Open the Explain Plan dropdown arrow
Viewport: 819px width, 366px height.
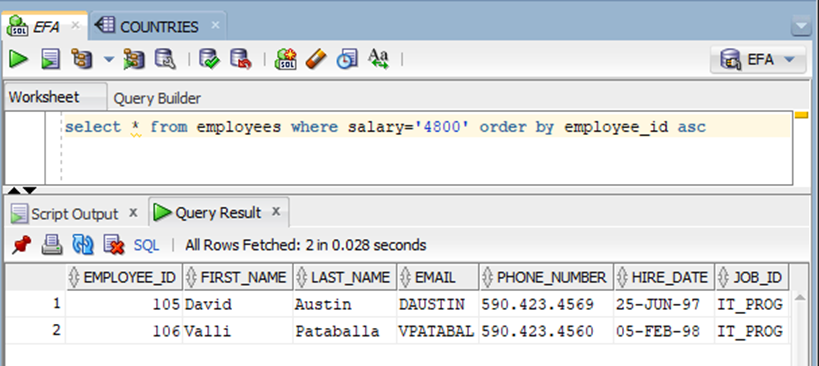point(109,60)
